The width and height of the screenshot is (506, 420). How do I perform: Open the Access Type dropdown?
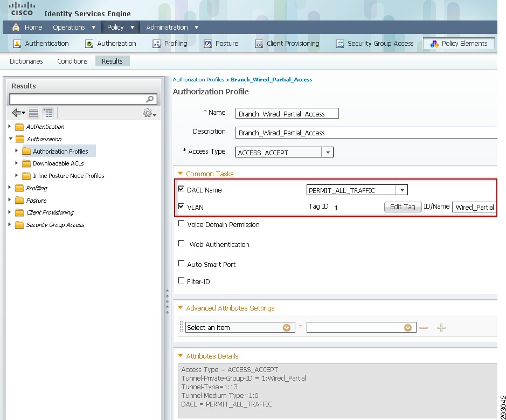328,153
